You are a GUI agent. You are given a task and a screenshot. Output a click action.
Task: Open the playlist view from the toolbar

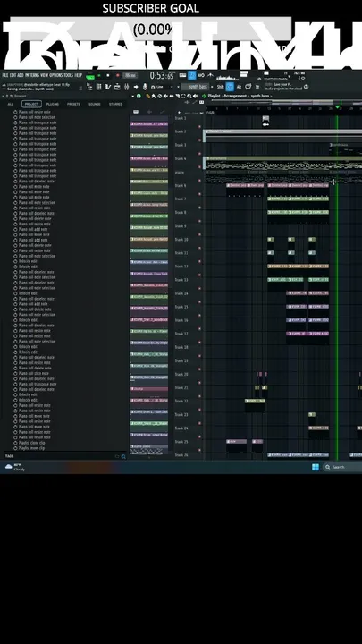click(89, 87)
